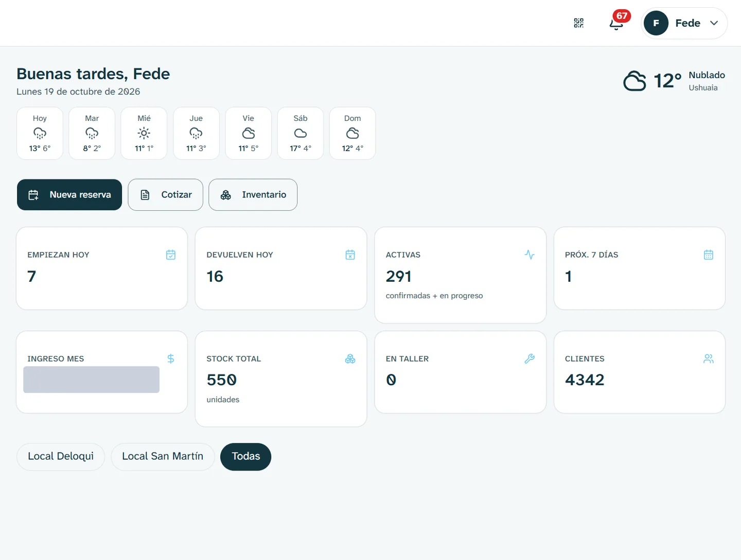Click the 'confirmadas + en progreso' text

coord(434,296)
